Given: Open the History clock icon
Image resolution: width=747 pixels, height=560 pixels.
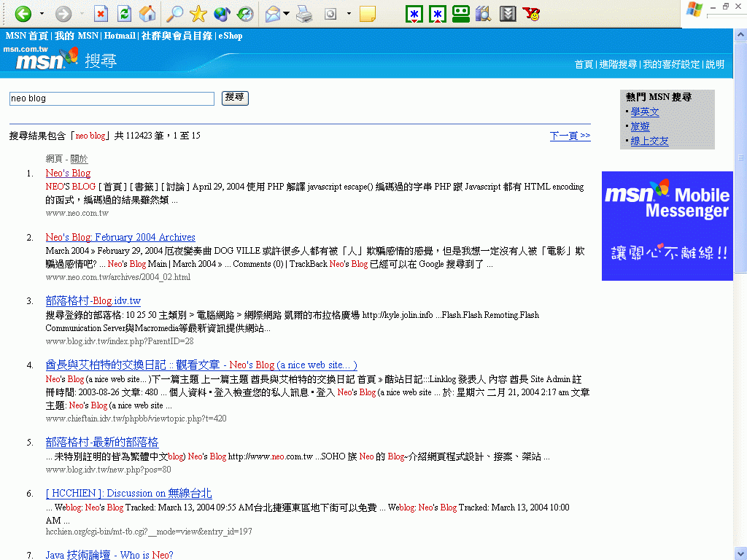Looking at the screenshot, I should point(246,13).
